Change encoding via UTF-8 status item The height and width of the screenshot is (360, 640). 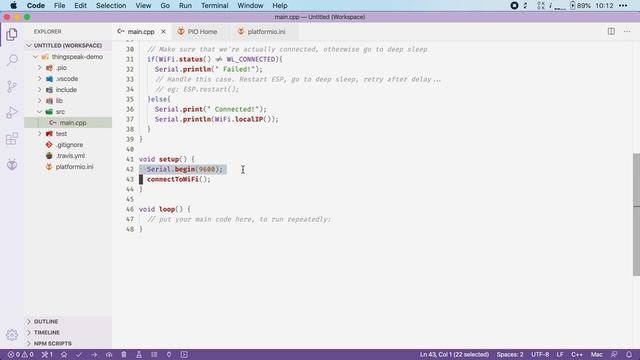(x=540, y=355)
